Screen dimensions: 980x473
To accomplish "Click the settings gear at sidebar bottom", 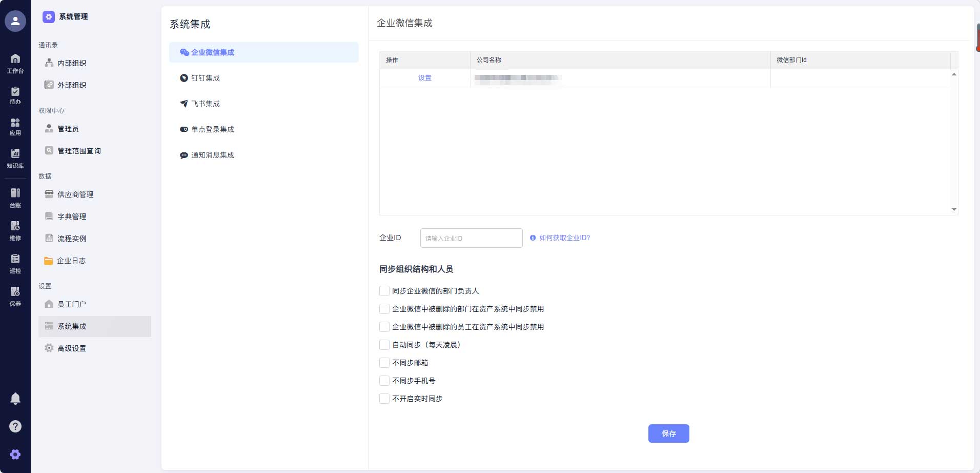I will click(15, 454).
